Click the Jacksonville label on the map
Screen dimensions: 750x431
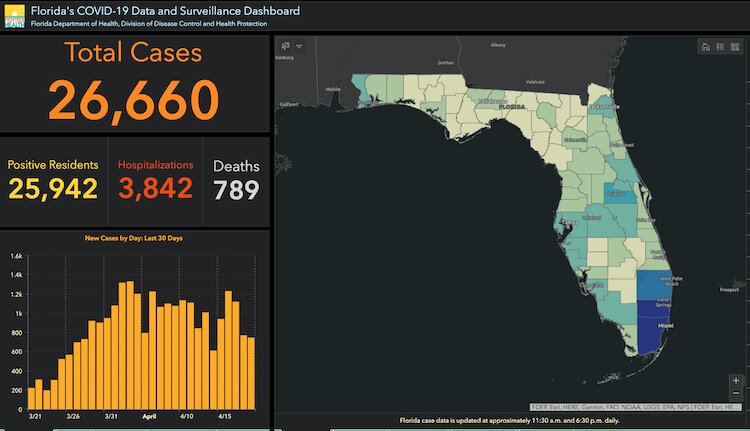pos(603,105)
